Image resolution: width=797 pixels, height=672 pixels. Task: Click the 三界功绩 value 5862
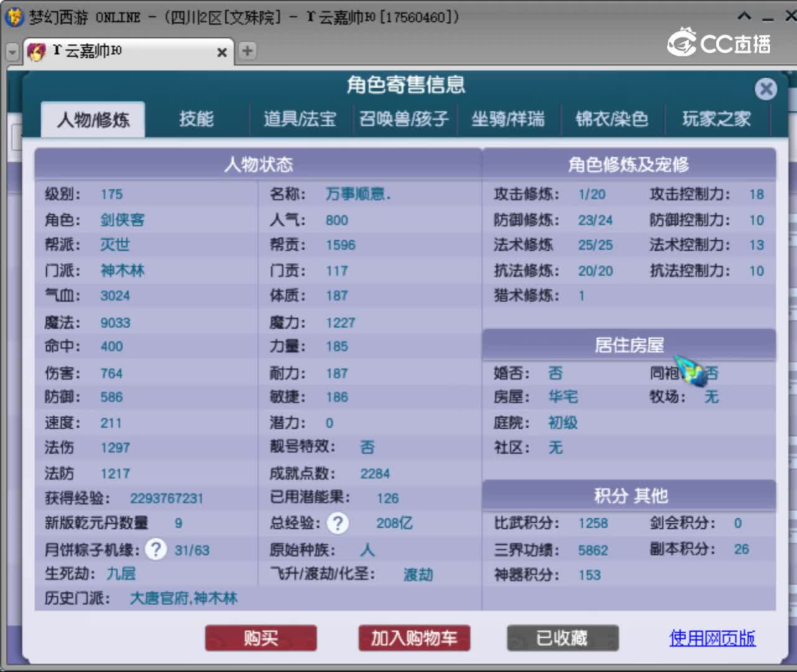click(x=593, y=550)
